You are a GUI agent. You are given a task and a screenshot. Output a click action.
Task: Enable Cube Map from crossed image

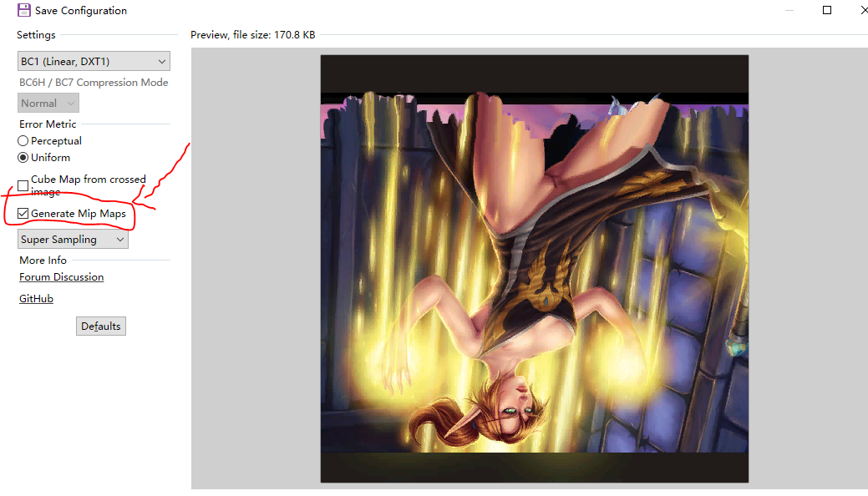click(x=23, y=185)
